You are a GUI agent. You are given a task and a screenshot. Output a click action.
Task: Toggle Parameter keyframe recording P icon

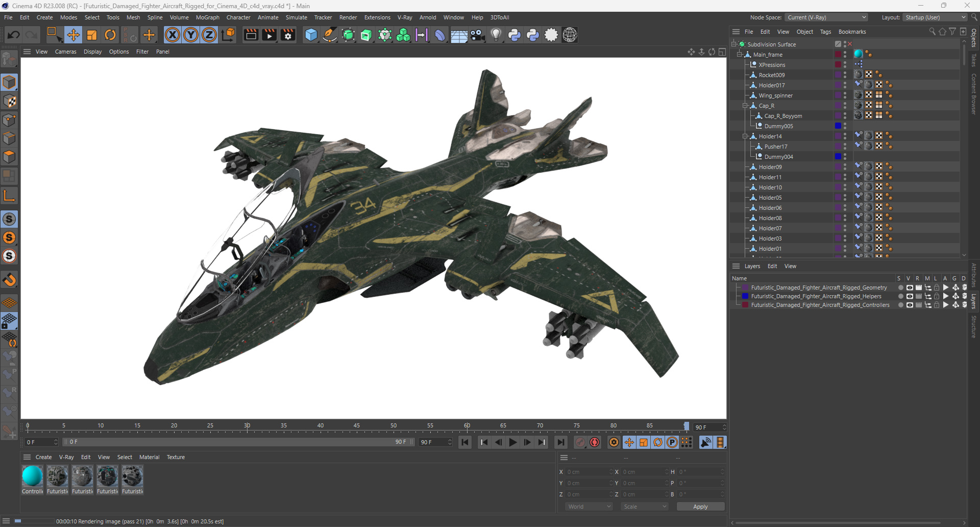coord(672,442)
